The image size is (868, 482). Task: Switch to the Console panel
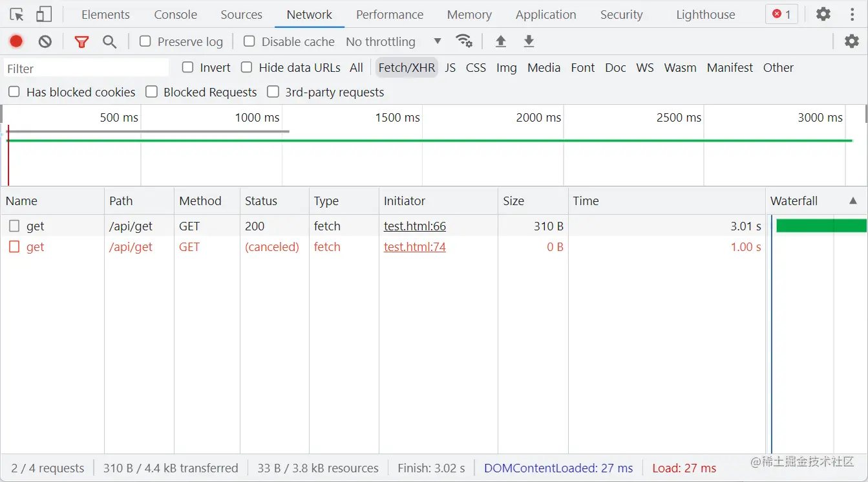(x=175, y=14)
